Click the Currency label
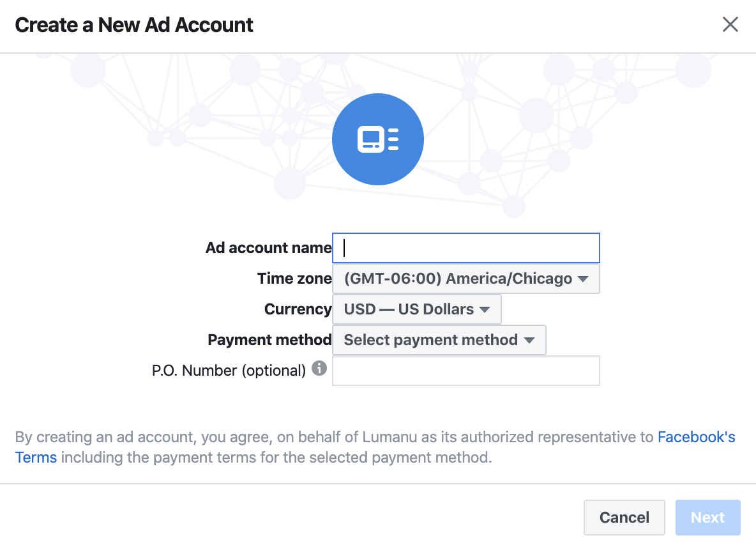 298,309
